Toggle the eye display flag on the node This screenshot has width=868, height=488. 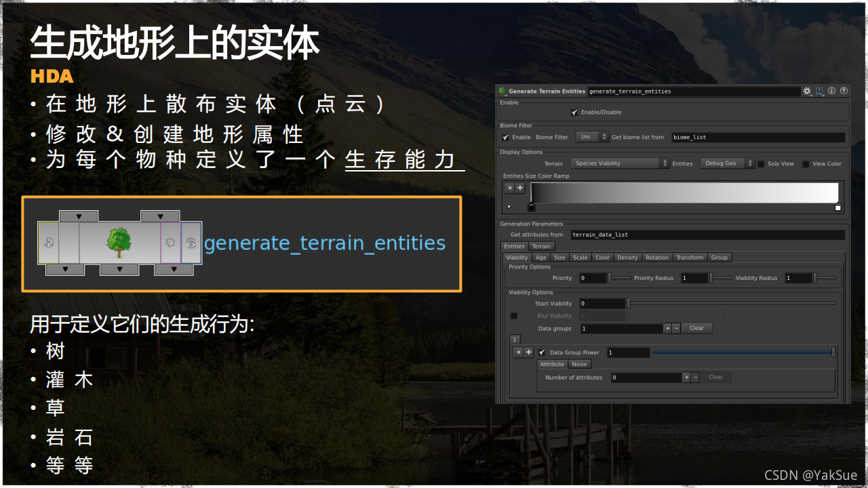click(191, 242)
